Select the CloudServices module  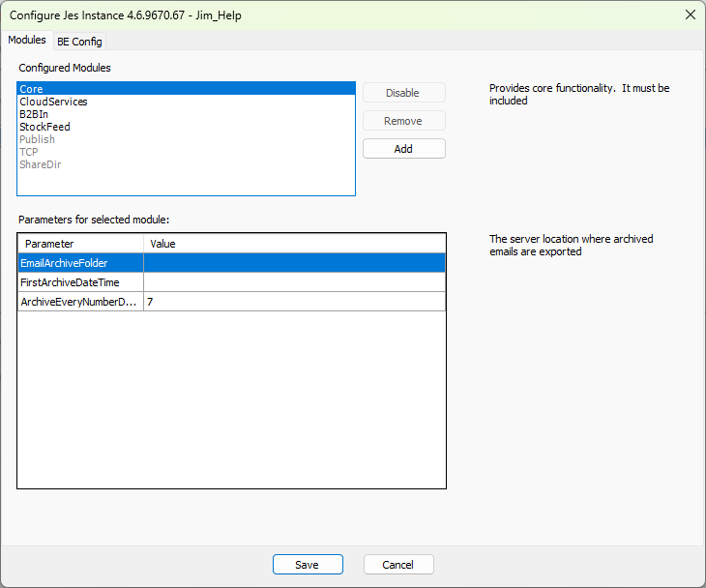click(x=186, y=102)
